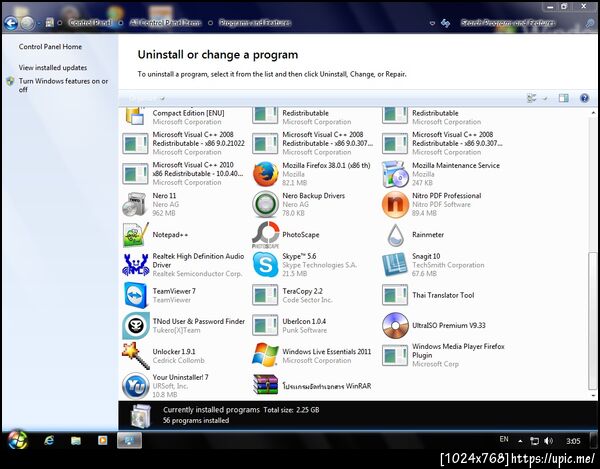Launch Internet Explorer from taskbar
This screenshot has width=600, height=469.
coord(49,441)
